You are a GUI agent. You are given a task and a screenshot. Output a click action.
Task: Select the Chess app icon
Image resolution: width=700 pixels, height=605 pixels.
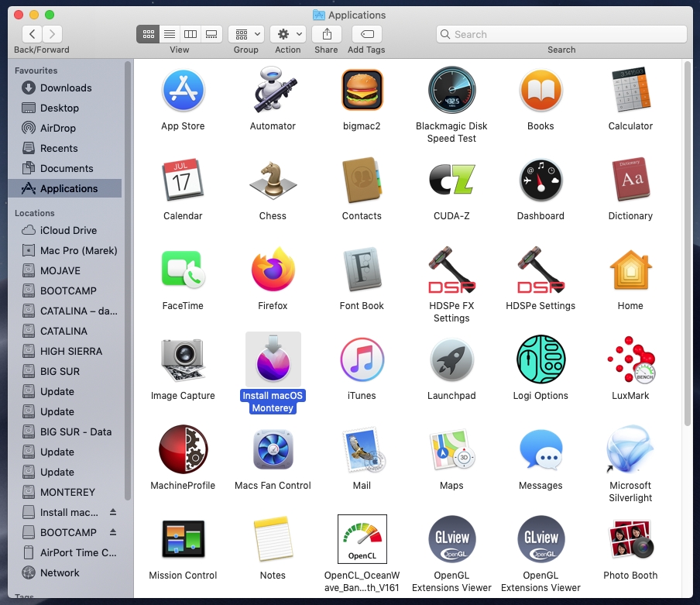[x=273, y=180]
